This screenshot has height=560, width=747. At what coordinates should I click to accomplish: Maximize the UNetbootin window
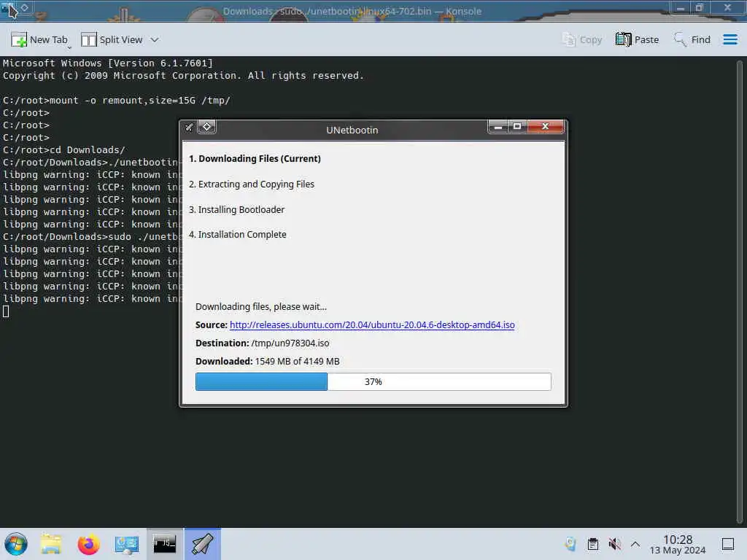click(x=517, y=127)
